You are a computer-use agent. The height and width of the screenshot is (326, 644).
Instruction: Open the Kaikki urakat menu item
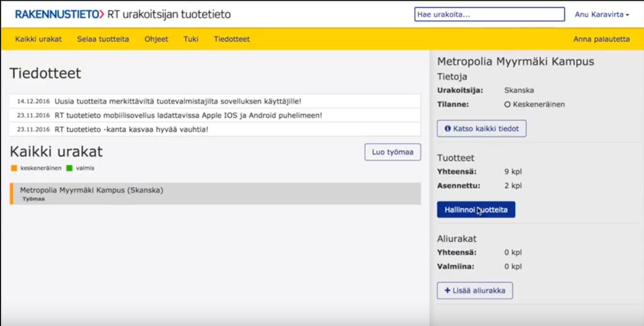tap(38, 40)
